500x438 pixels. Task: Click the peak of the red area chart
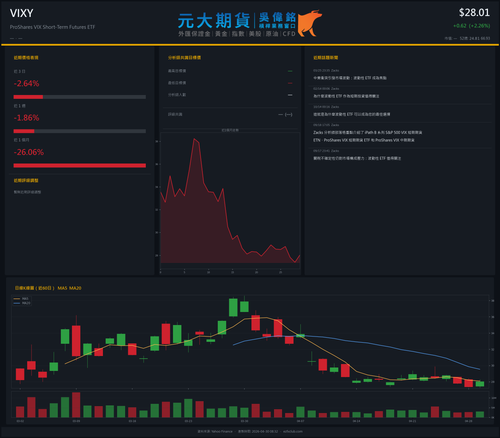[194, 139]
